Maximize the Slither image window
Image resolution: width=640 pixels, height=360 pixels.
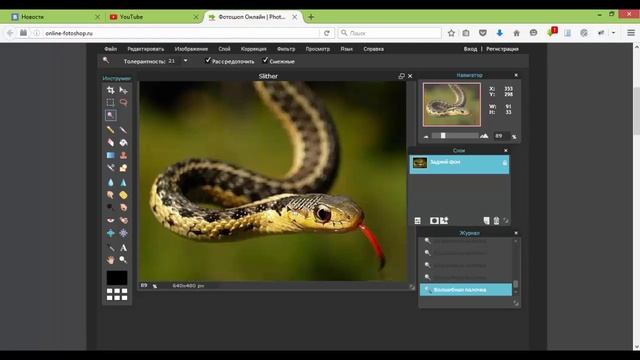pos(402,76)
